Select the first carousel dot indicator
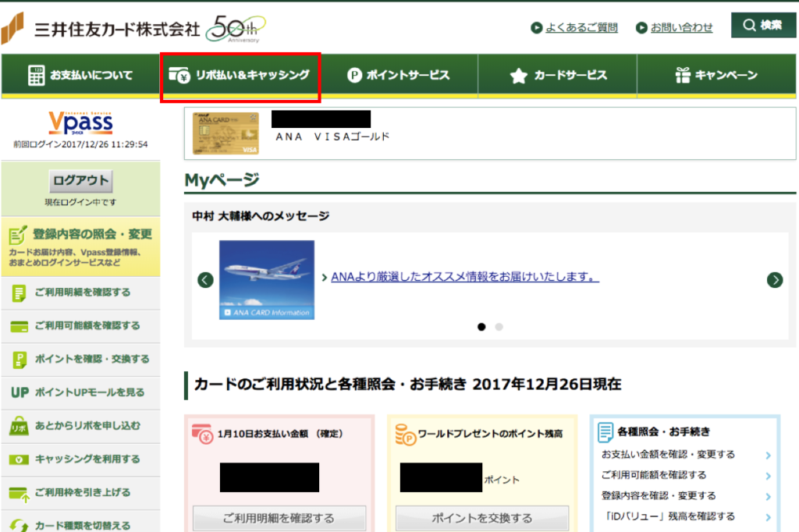Image resolution: width=799 pixels, height=532 pixels. pos(481,327)
